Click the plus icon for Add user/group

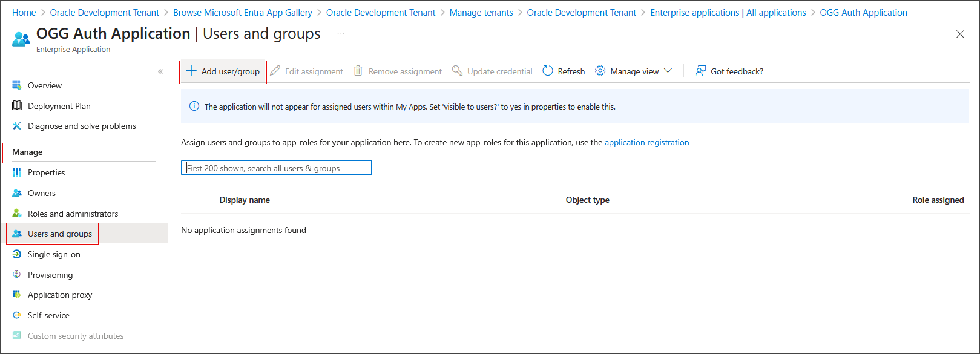[191, 71]
